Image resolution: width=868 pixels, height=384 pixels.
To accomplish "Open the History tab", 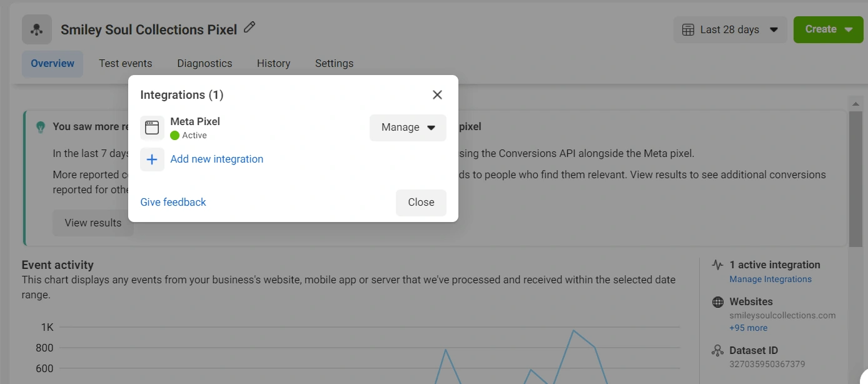I will pos(273,64).
